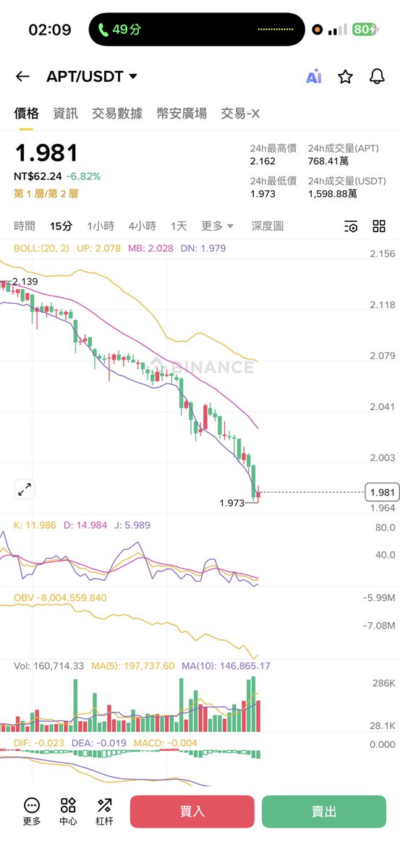This screenshot has height=868, width=400.
Task: Select 4小時 chart interval
Action: [142, 226]
